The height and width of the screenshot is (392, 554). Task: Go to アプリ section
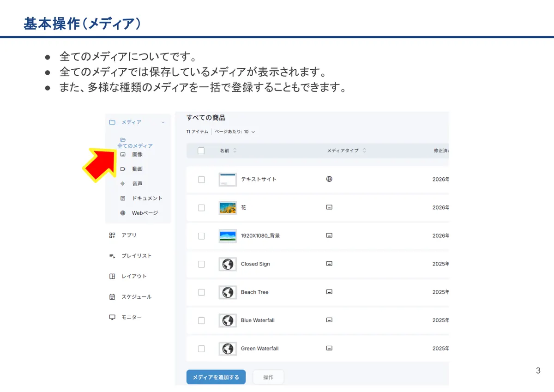point(129,235)
